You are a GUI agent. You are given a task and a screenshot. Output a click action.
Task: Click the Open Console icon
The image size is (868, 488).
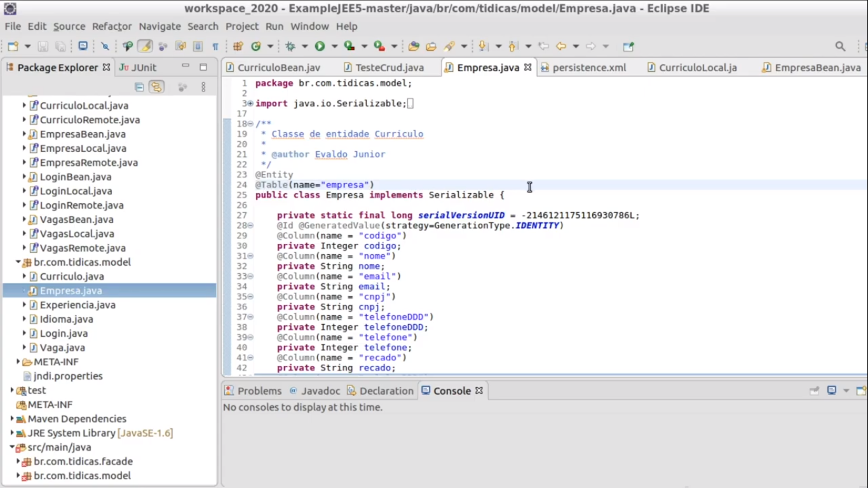[861, 391]
